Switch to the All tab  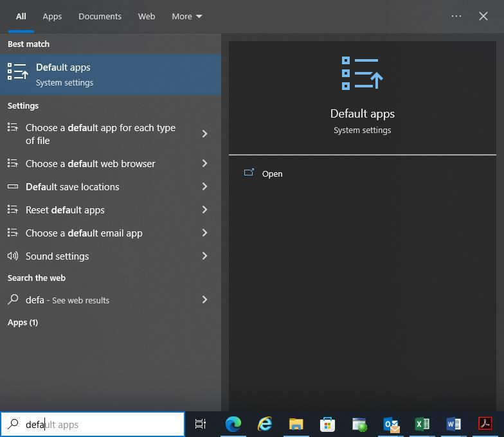(21, 17)
